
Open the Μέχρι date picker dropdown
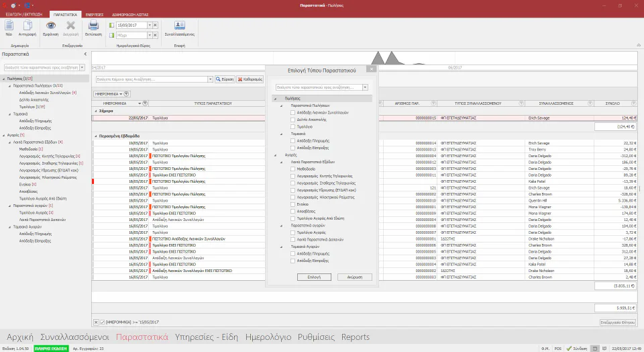pyautogui.click(x=150, y=36)
